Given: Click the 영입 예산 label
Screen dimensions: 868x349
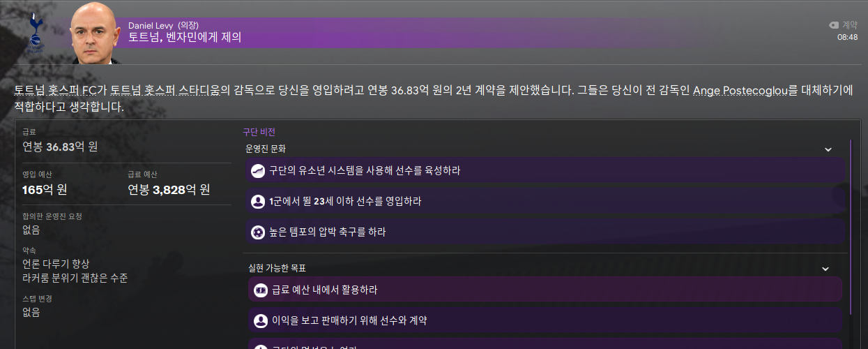Looking at the screenshot, I should pos(37,174).
